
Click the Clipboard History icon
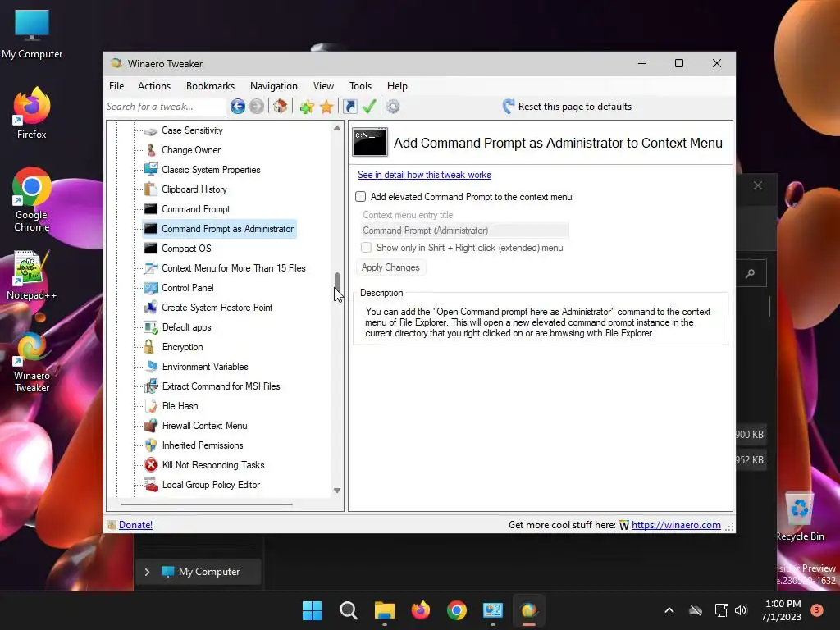point(151,189)
